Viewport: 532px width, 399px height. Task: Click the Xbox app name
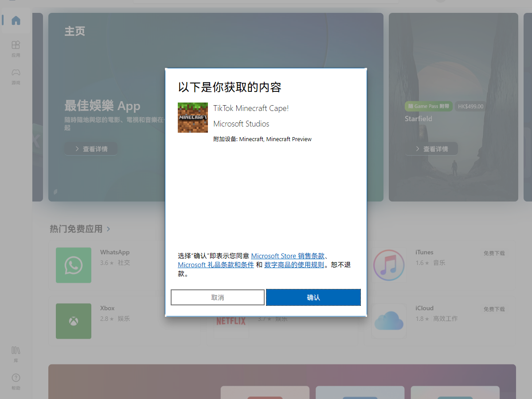(107, 308)
